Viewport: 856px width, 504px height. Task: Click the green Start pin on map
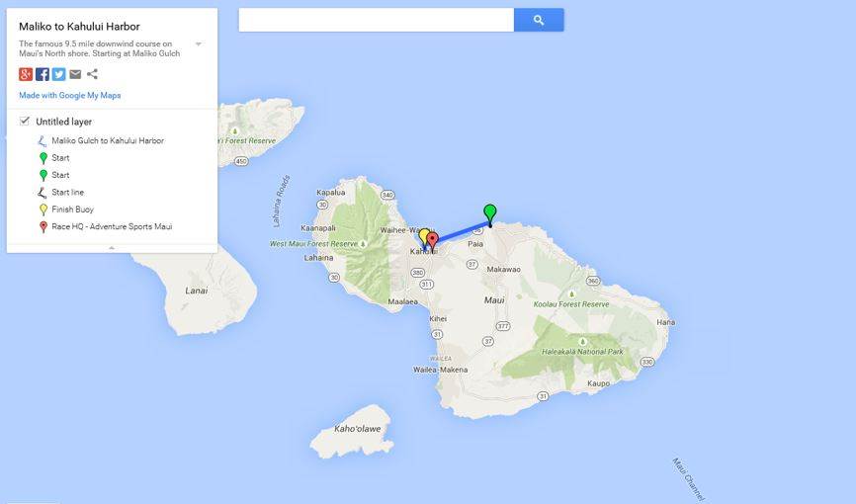click(x=489, y=212)
